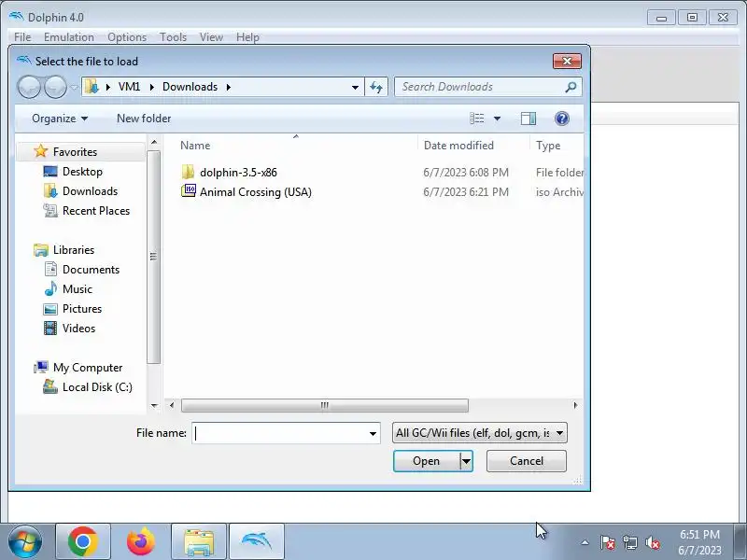747x560 pixels.
Task: Expand the Open button split arrow
Action: (x=466, y=461)
